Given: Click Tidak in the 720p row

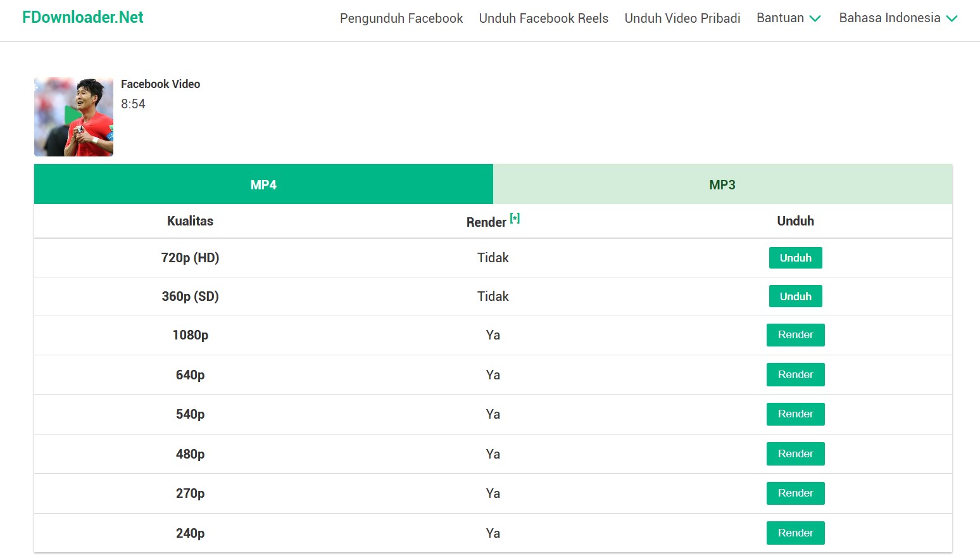Looking at the screenshot, I should coord(493,258).
